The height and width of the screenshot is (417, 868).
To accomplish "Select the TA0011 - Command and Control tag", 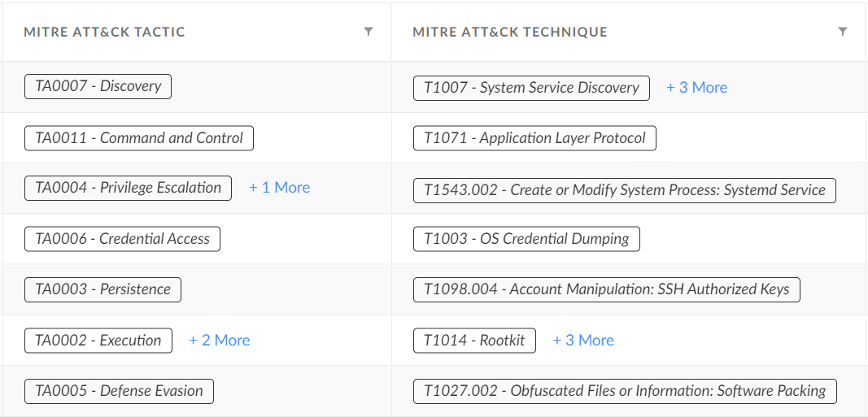I will pyautogui.click(x=139, y=138).
